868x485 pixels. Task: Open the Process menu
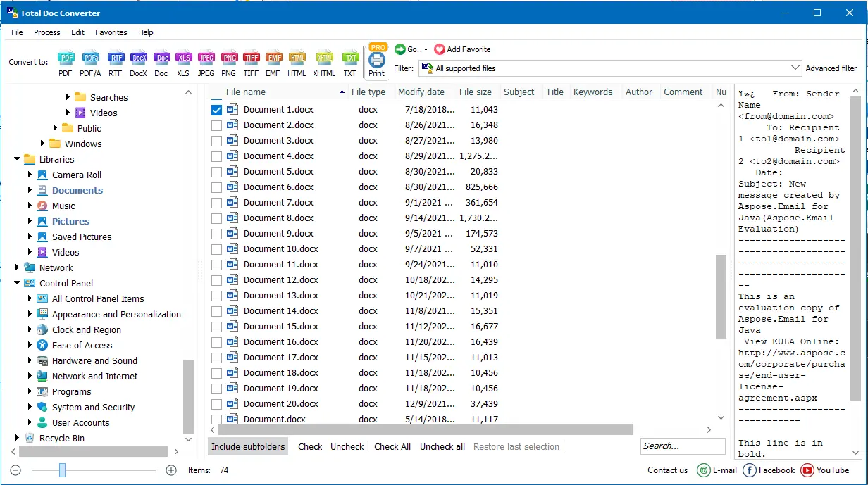click(x=47, y=32)
